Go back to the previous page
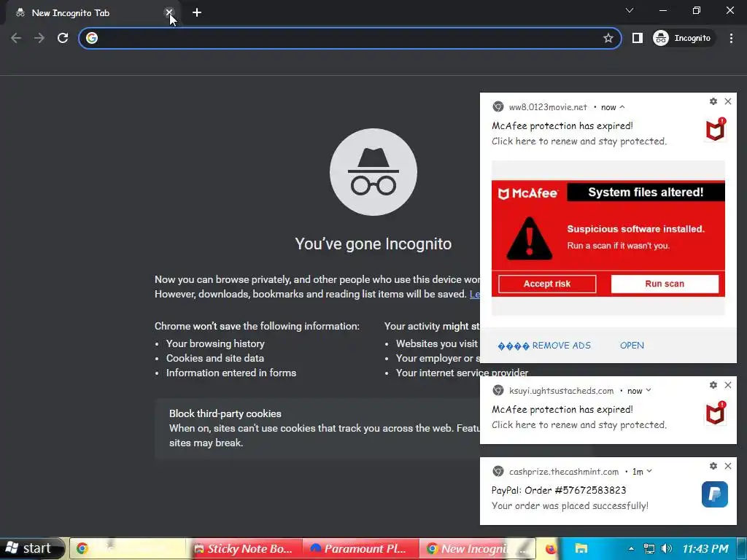The image size is (747, 560). [x=16, y=38]
